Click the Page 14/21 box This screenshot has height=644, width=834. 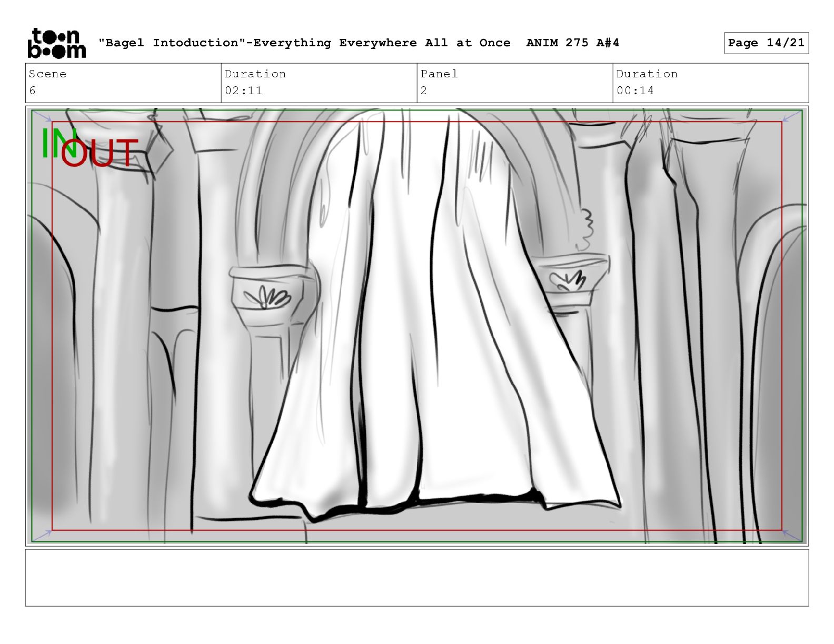(x=766, y=43)
